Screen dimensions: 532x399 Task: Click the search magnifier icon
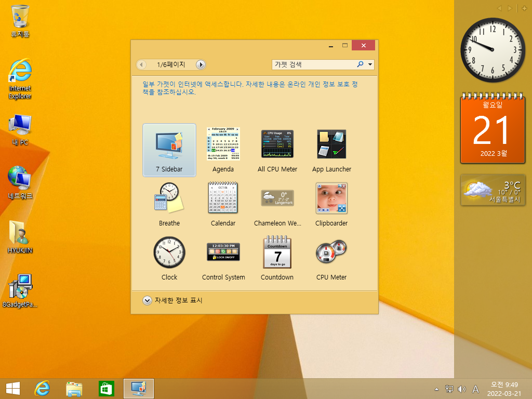[361, 64]
